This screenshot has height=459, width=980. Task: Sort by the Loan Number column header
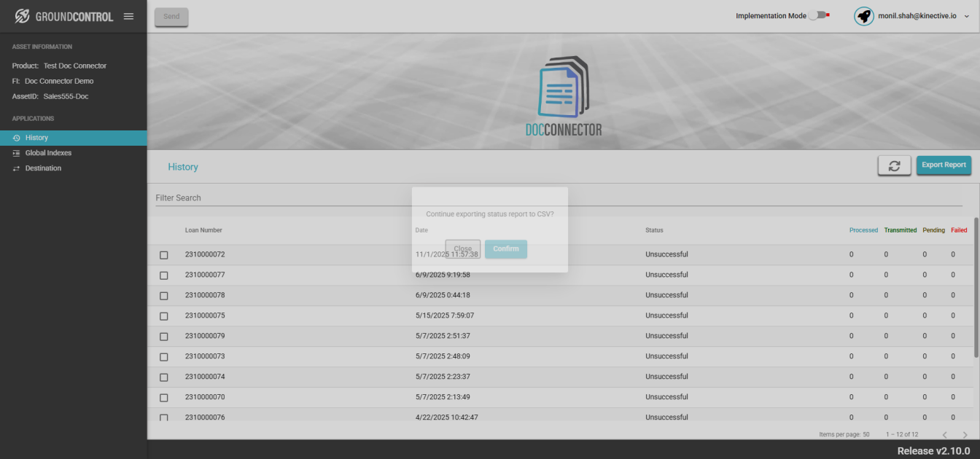203,230
